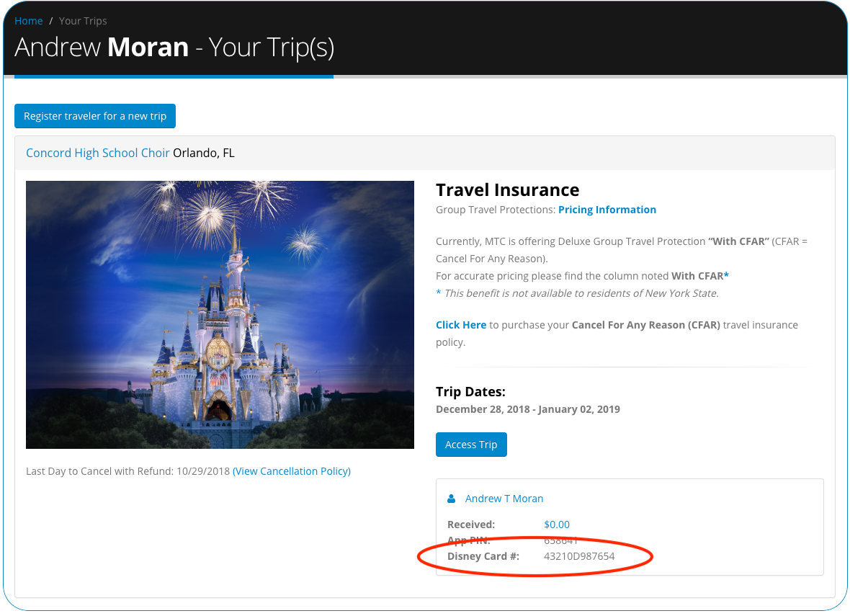The image size is (850, 616).
Task: Click the December 28, 2018 trip dates text
Action: pos(527,409)
